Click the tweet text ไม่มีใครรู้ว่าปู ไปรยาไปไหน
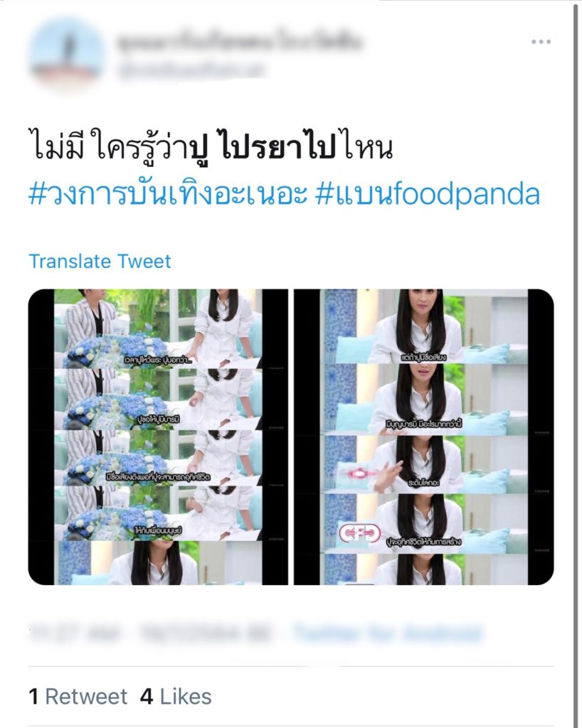The width and height of the screenshot is (582, 728). 211,144
